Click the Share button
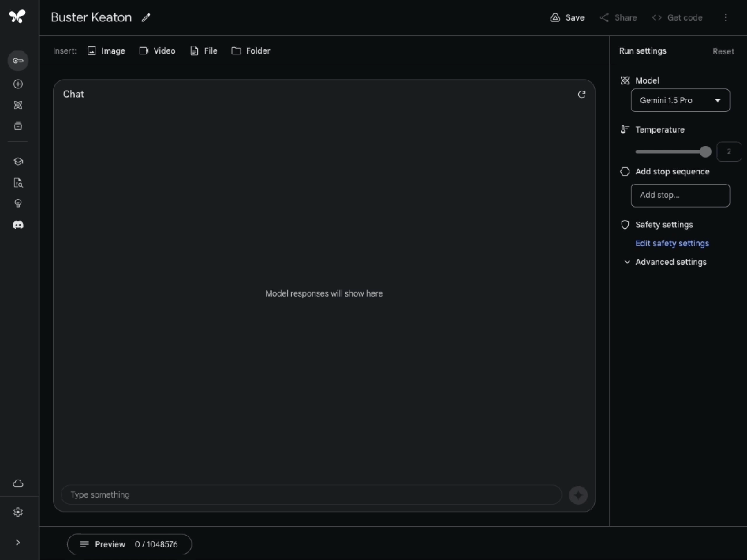This screenshot has width=747, height=560. (x=618, y=17)
